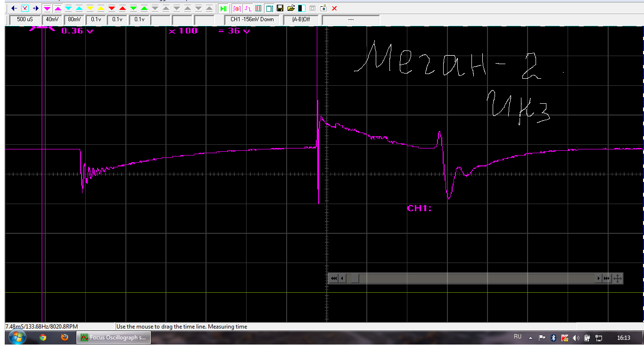This screenshot has width=644, height=362.
Task: Click the 80mV channel scale field
Action: [74, 20]
